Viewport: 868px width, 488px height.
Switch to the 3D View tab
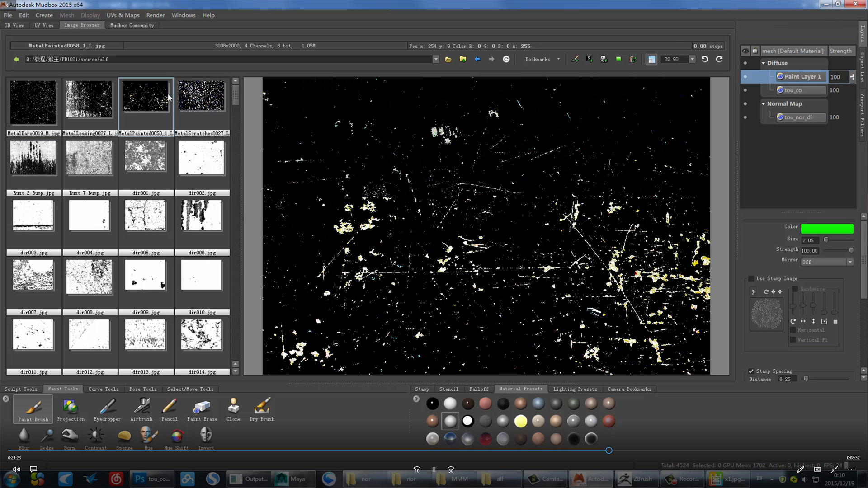14,25
